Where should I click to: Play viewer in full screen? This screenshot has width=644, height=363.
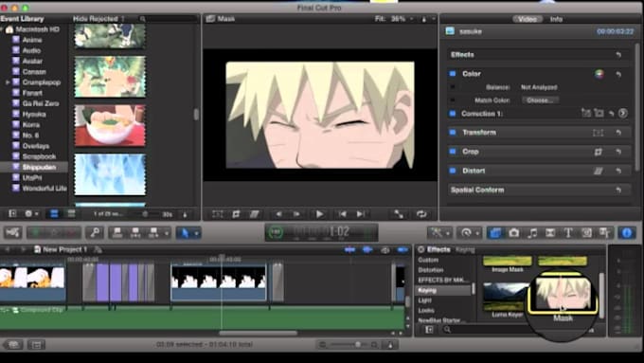coord(399,214)
